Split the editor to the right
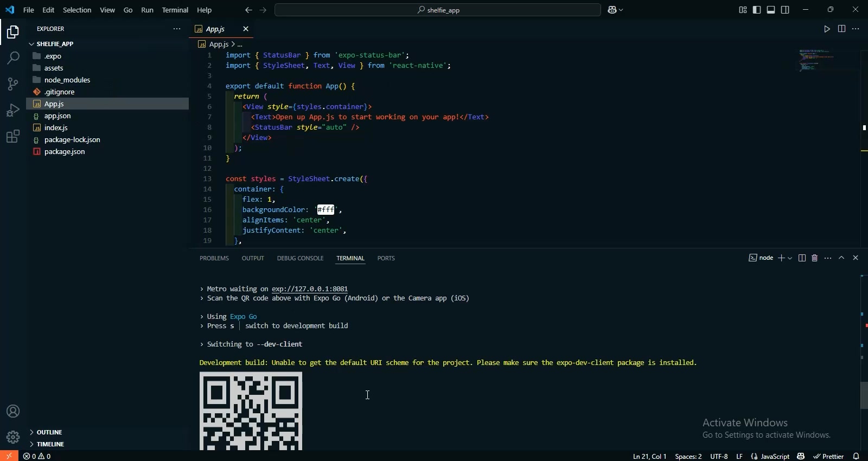Image resolution: width=868 pixels, height=461 pixels. [x=842, y=29]
